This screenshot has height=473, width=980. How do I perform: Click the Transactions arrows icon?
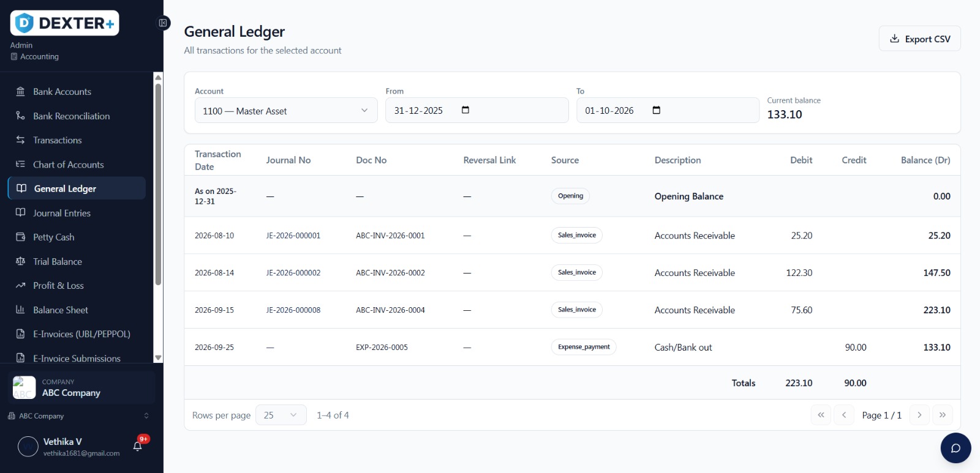coord(20,140)
